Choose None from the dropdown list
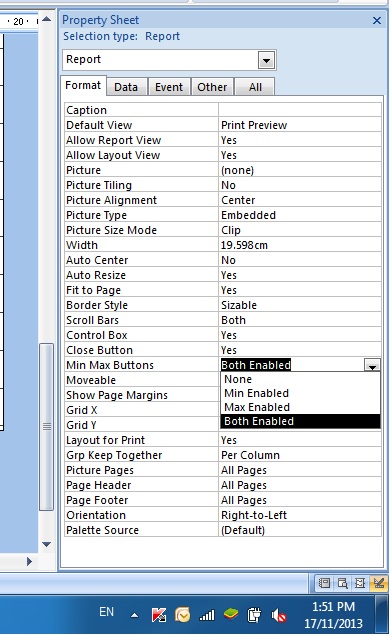392x637 pixels. pyautogui.click(x=300, y=379)
